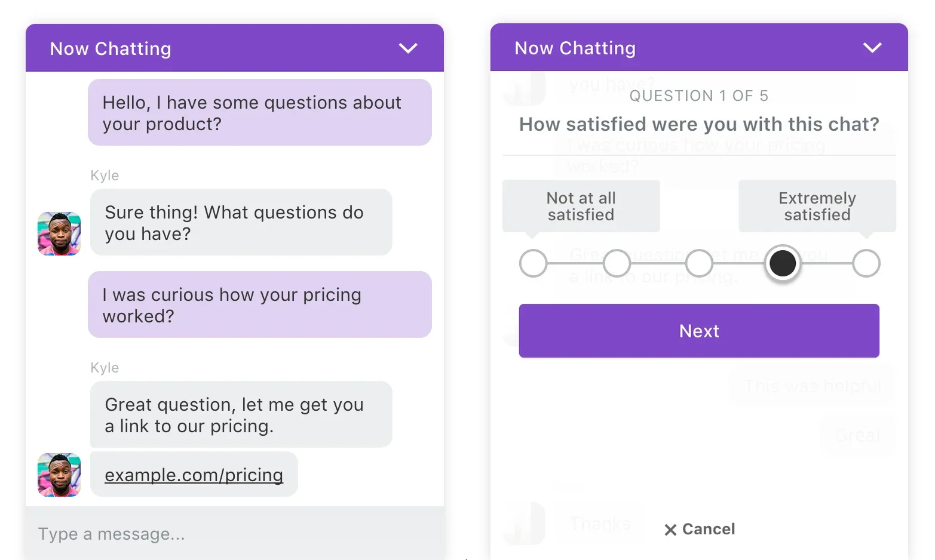Select the first satisfaction rating circle
This screenshot has height=560, width=935.
(x=534, y=263)
